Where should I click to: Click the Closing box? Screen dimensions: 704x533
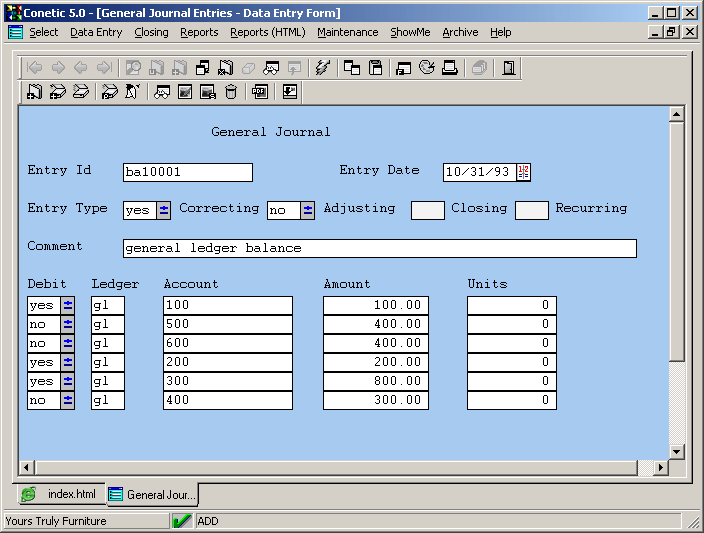click(532, 210)
